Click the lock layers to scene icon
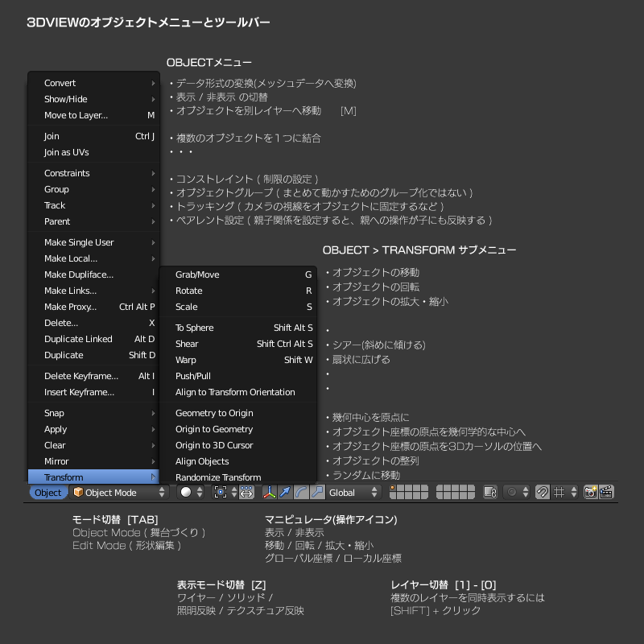 [x=489, y=493]
